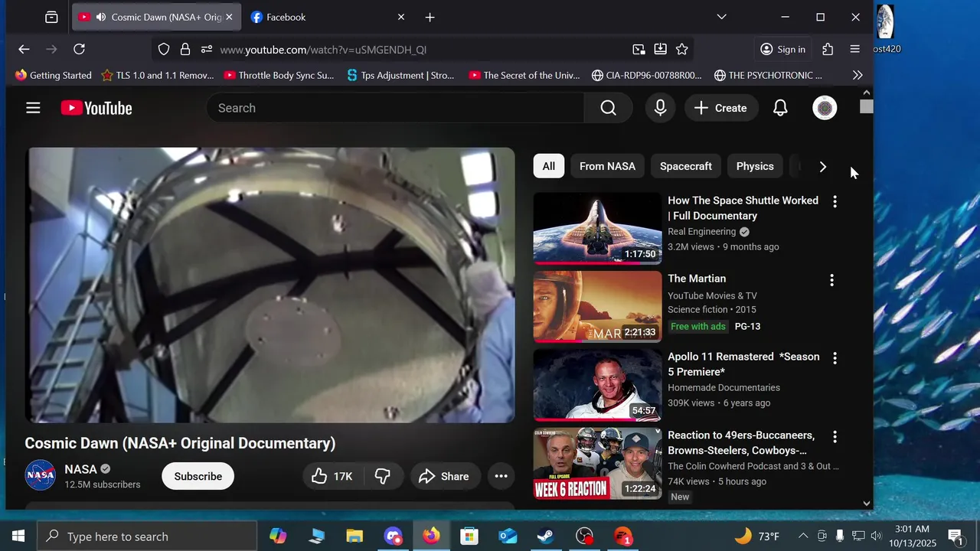Close the Facebook tab
The width and height of the screenshot is (980, 551).
[401, 17]
